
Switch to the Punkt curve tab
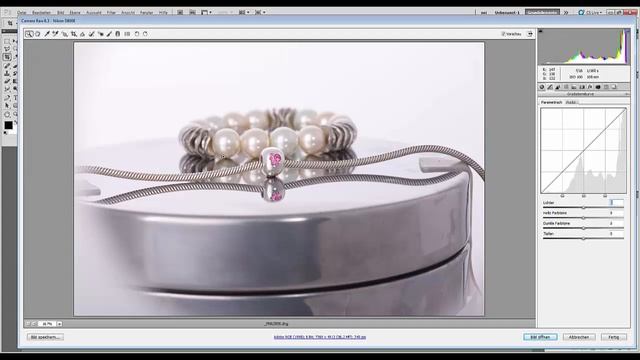point(571,102)
